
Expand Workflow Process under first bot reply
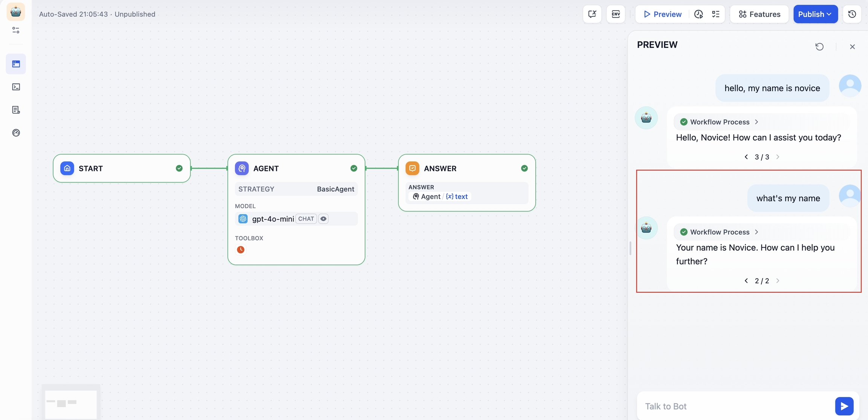coord(719,122)
